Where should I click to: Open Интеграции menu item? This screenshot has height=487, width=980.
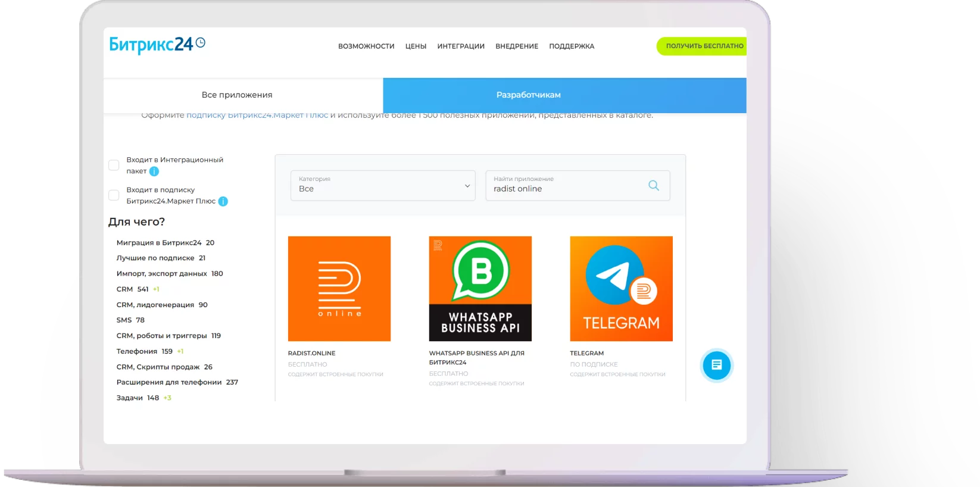(461, 46)
